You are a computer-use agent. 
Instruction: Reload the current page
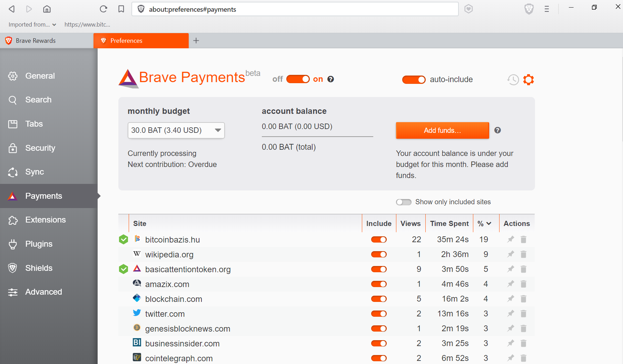tap(103, 9)
